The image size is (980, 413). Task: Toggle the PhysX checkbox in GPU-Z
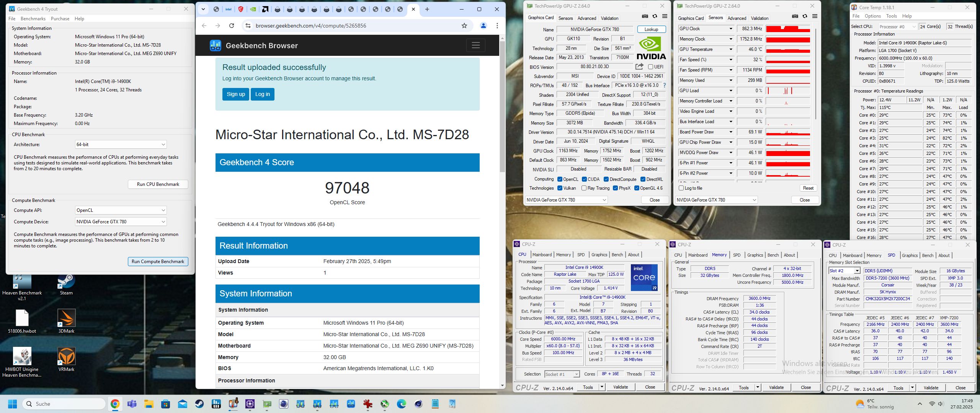[615, 188]
